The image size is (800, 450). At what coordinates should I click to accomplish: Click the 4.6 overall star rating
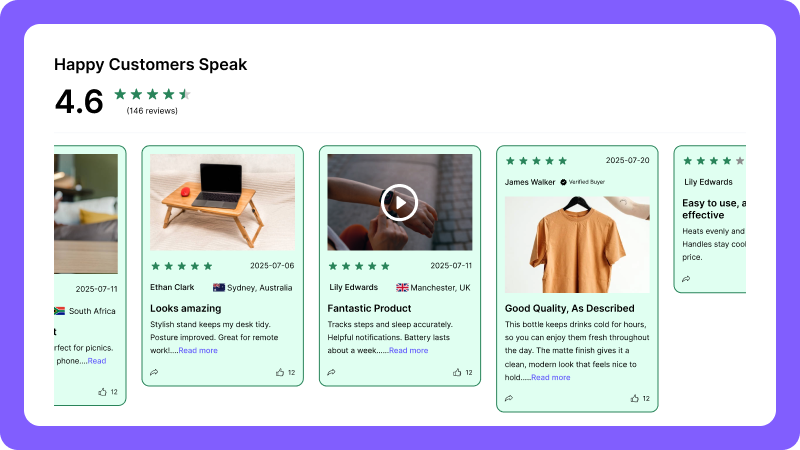pyautogui.click(x=152, y=95)
